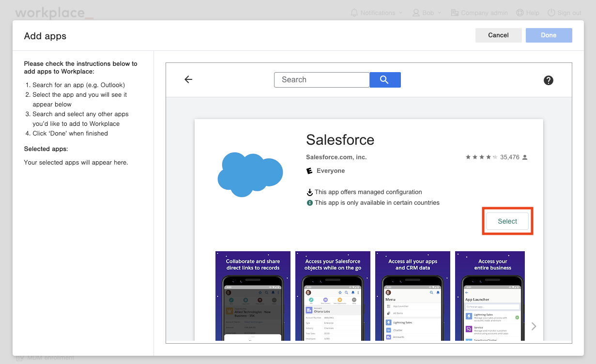
Task: Click the star rating icons
Action: coord(482,157)
